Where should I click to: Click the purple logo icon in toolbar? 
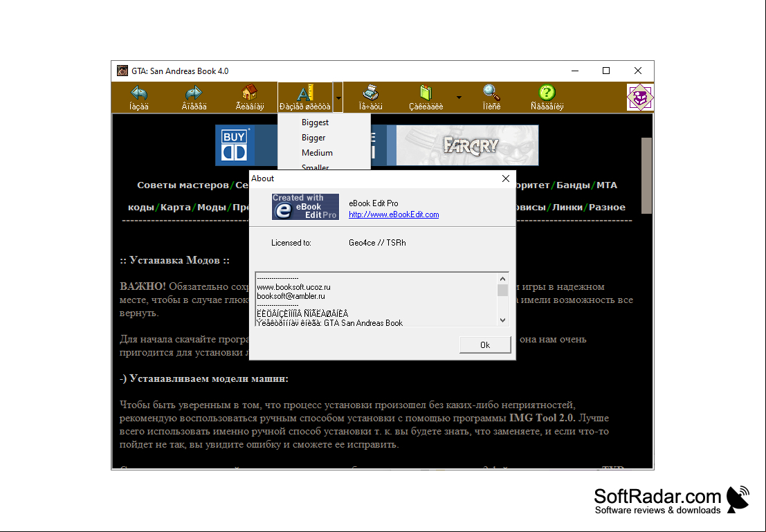point(640,98)
